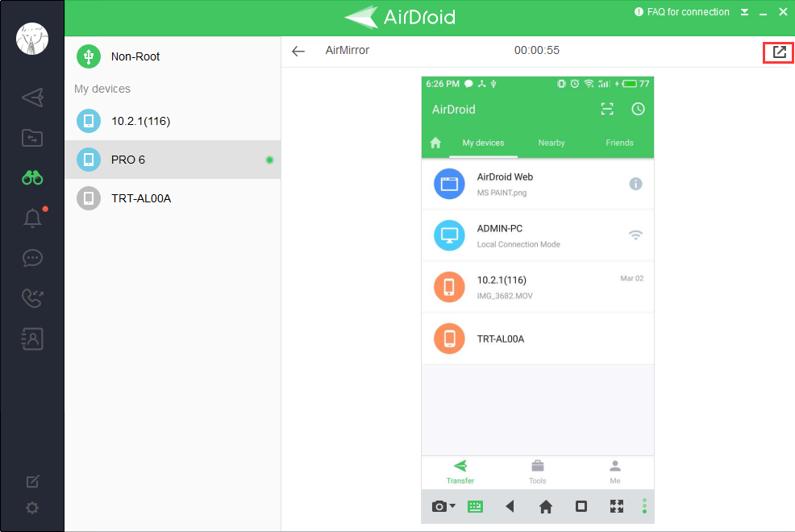Take screenshot with camera icon
This screenshot has height=532, width=795.
[x=439, y=507]
